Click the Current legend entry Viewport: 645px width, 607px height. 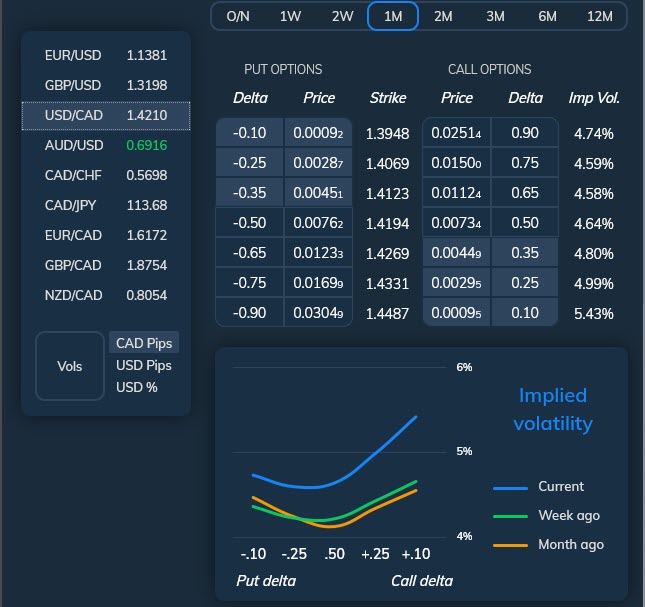tap(538, 487)
